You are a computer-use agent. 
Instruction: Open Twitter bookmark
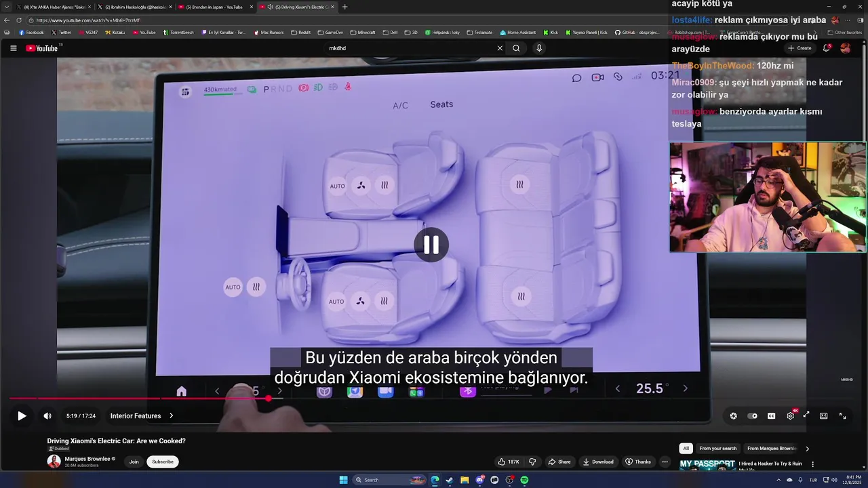click(61, 32)
